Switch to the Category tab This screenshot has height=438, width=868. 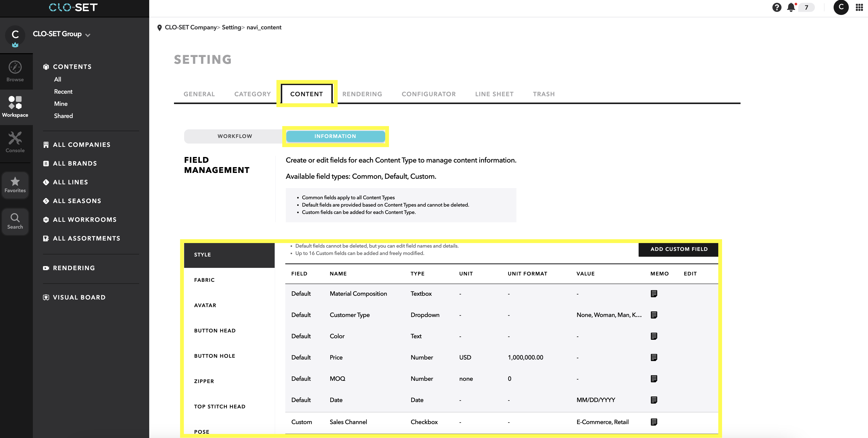pos(252,94)
